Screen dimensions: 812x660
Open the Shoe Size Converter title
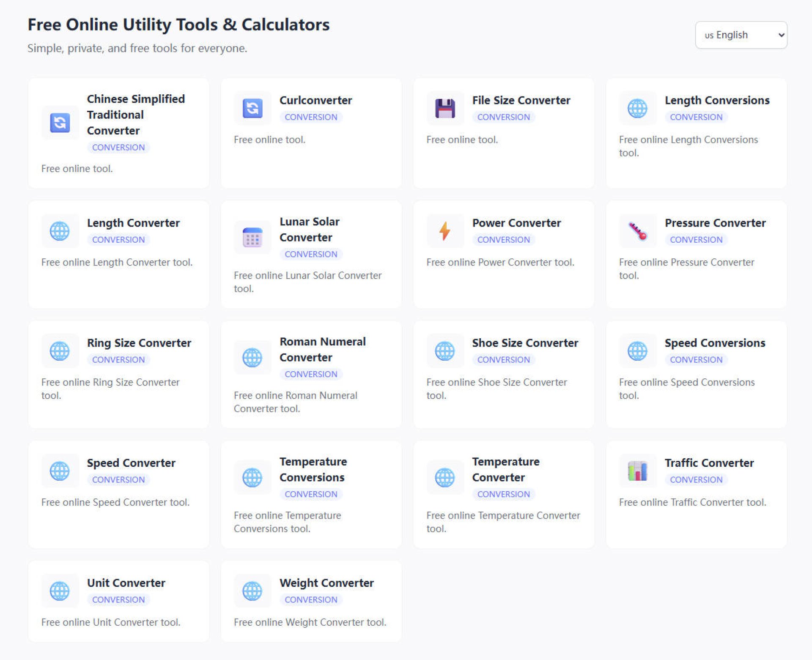[x=525, y=343]
